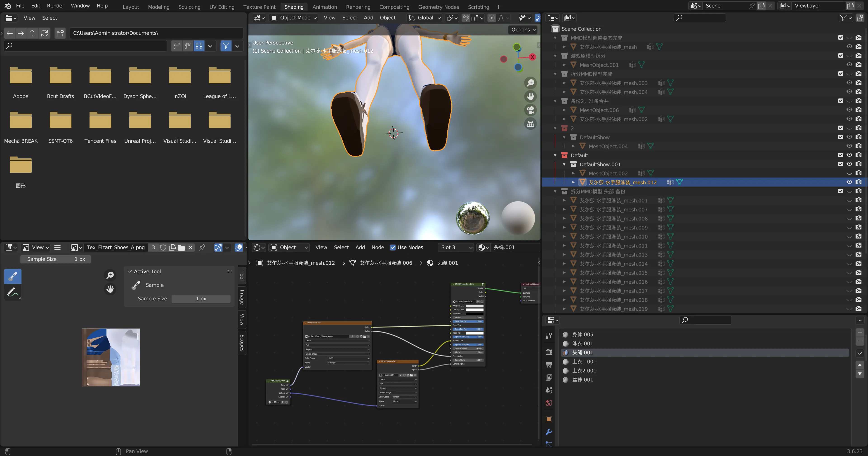Select the Sample eyedropper tool

click(x=13, y=276)
